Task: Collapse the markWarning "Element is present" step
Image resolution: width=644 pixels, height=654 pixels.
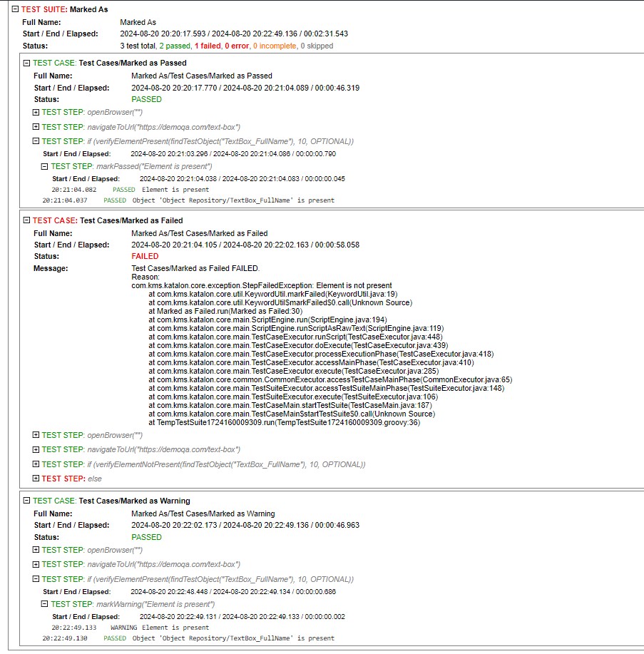Action: (x=46, y=604)
